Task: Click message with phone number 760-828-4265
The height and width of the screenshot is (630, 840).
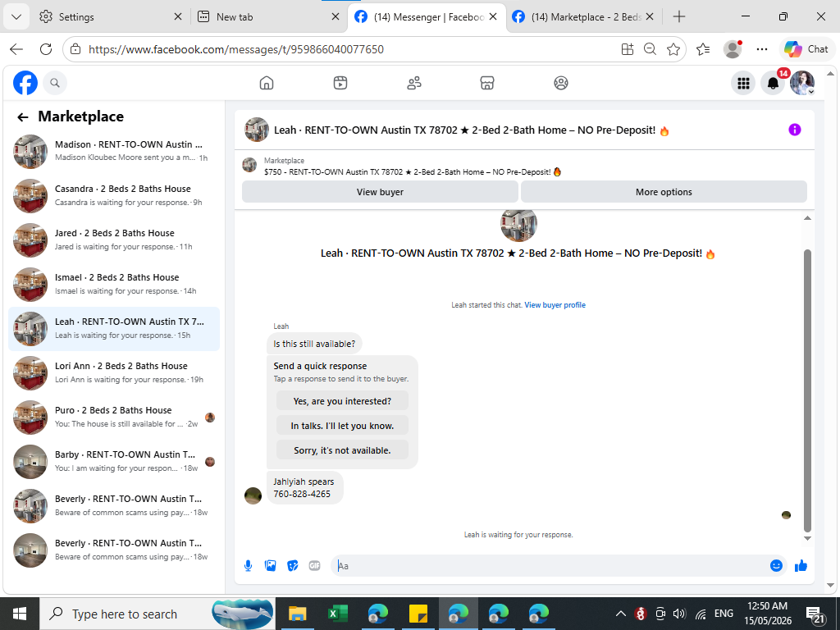Action: tap(304, 487)
